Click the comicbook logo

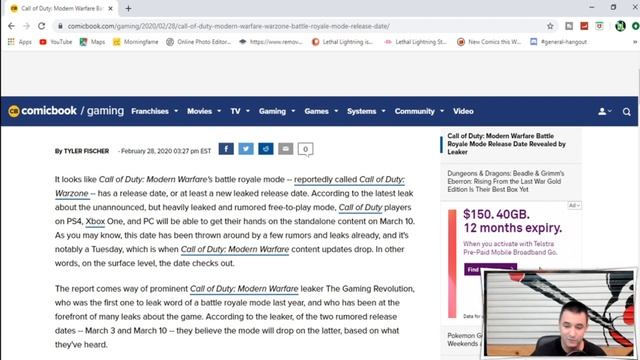pyautogui.click(x=42, y=111)
